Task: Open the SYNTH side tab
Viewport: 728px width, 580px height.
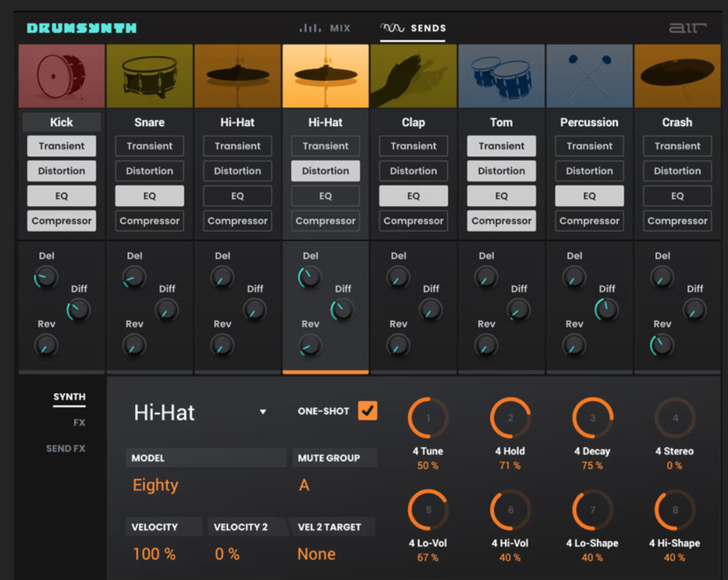Action: [69, 397]
